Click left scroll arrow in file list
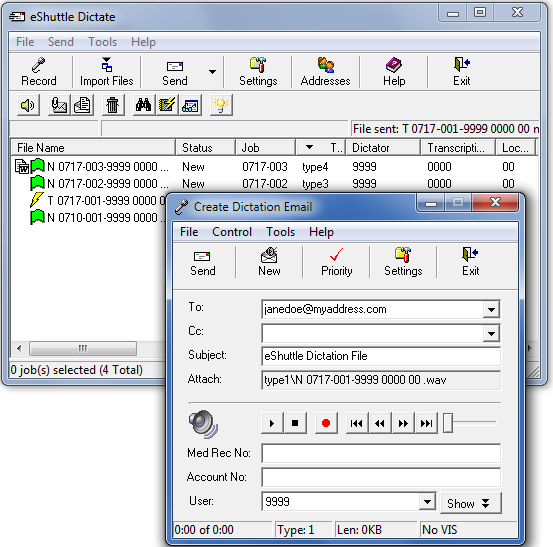 pyautogui.click(x=19, y=348)
